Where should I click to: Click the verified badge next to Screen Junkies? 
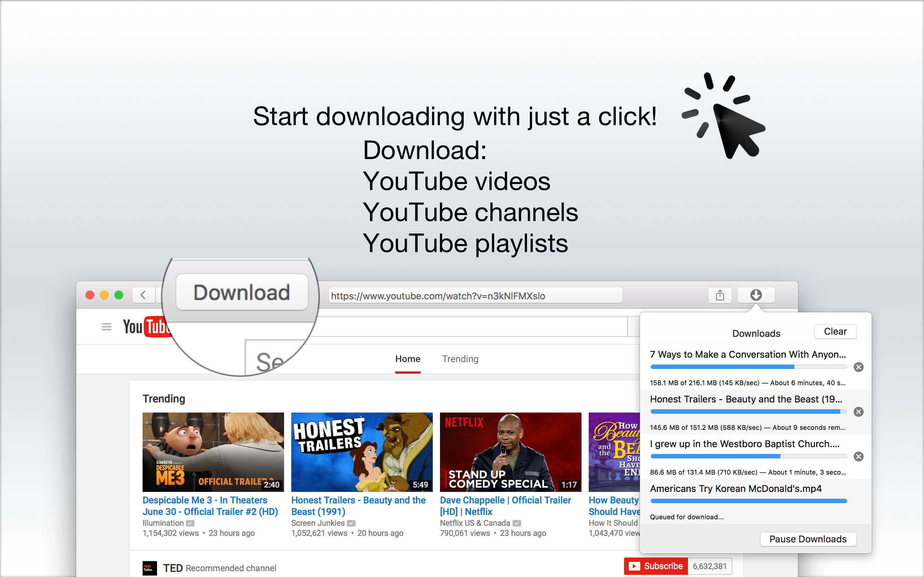pos(351,523)
